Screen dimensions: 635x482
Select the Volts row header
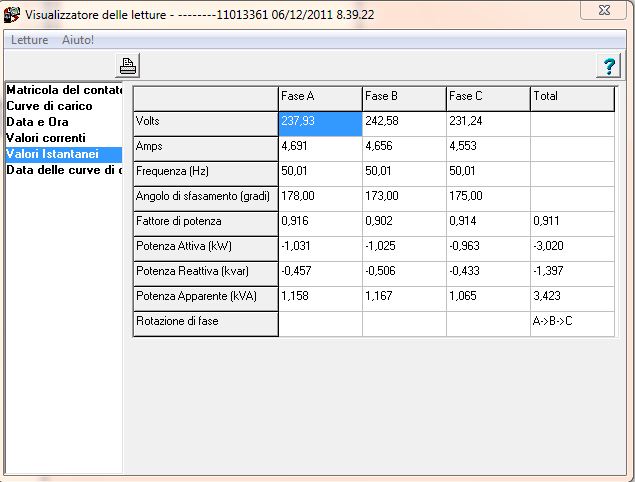click(205, 122)
